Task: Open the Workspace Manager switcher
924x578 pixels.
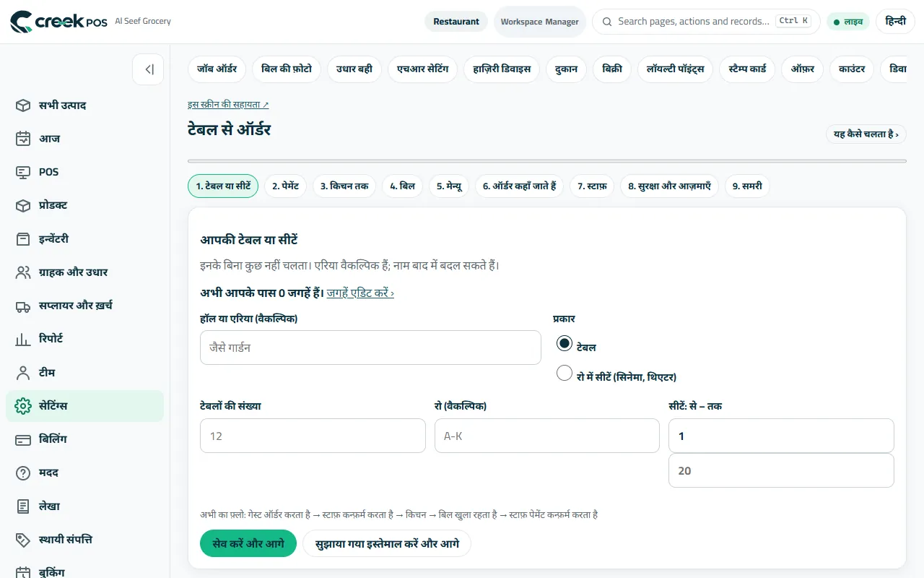Action: pyautogui.click(x=540, y=22)
